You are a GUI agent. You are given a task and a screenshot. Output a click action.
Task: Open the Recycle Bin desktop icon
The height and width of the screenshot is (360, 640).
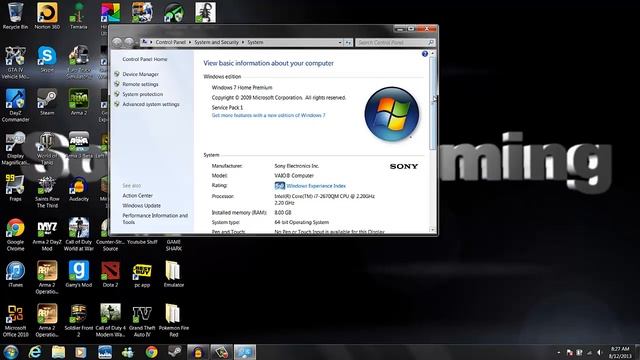click(x=15, y=16)
